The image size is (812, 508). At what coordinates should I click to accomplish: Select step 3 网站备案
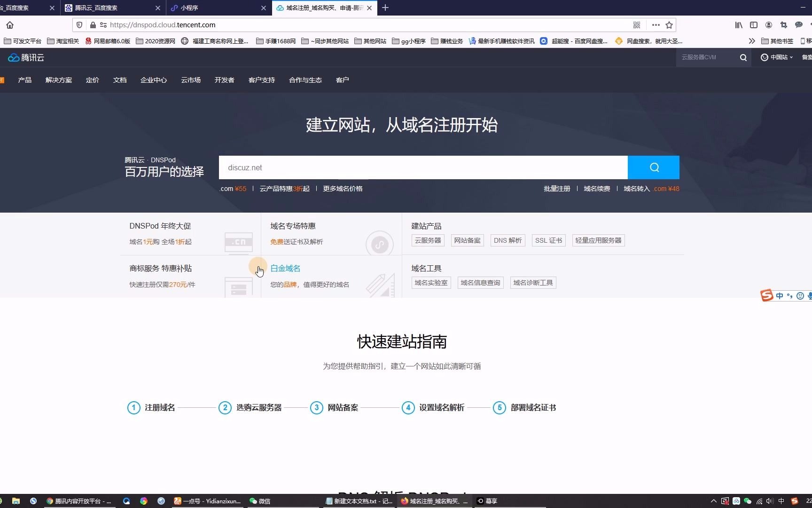click(x=334, y=407)
